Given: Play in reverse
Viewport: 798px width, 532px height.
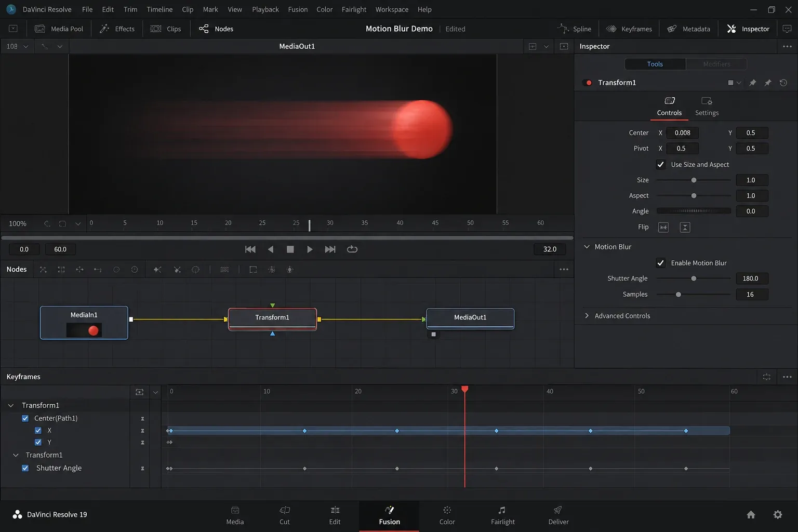Looking at the screenshot, I should (271, 249).
